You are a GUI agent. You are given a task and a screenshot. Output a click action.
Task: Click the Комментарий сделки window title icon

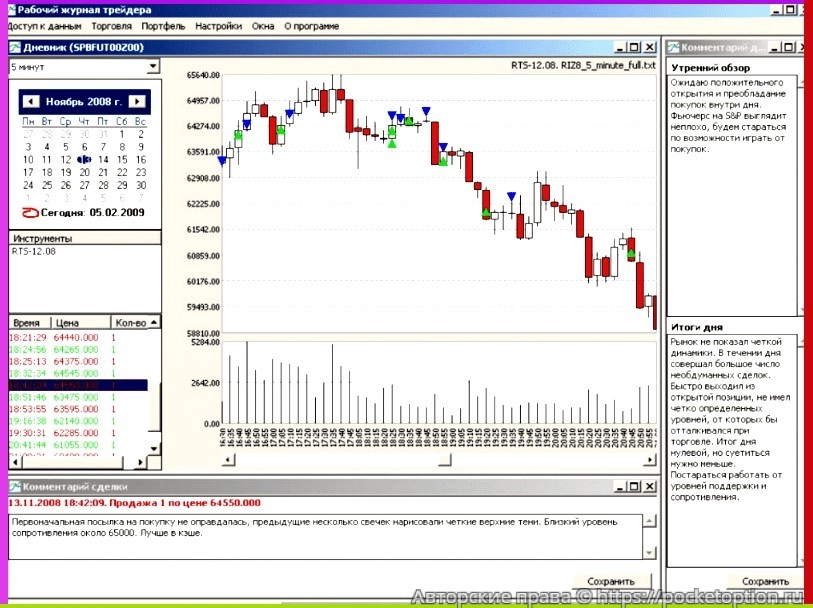(x=14, y=486)
